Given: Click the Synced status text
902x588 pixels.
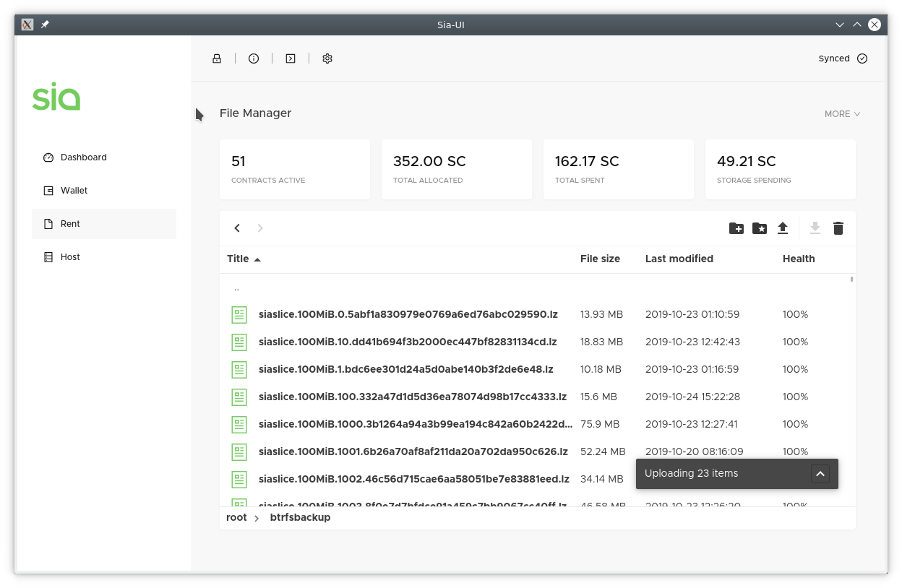Looking at the screenshot, I should (x=834, y=59).
